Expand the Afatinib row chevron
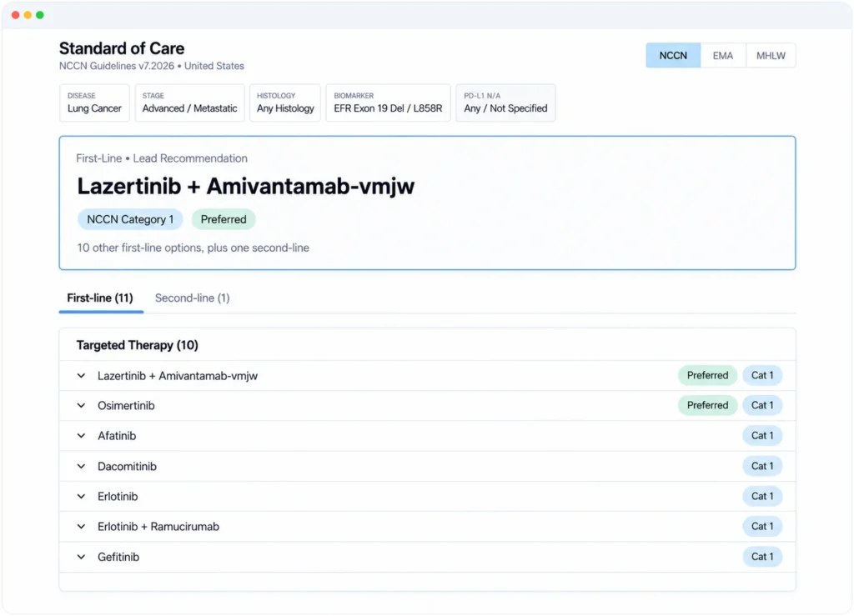854x616 pixels. point(81,435)
